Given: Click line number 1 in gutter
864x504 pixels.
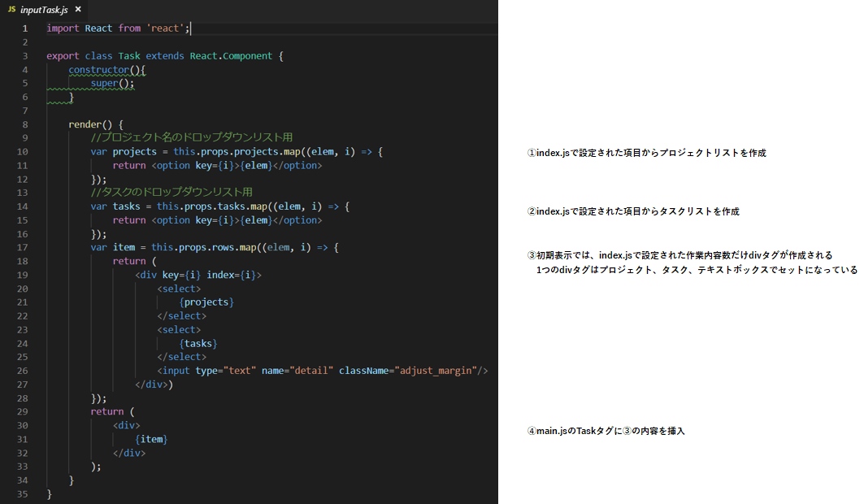Looking at the screenshot, I should [x=25, y=28].
